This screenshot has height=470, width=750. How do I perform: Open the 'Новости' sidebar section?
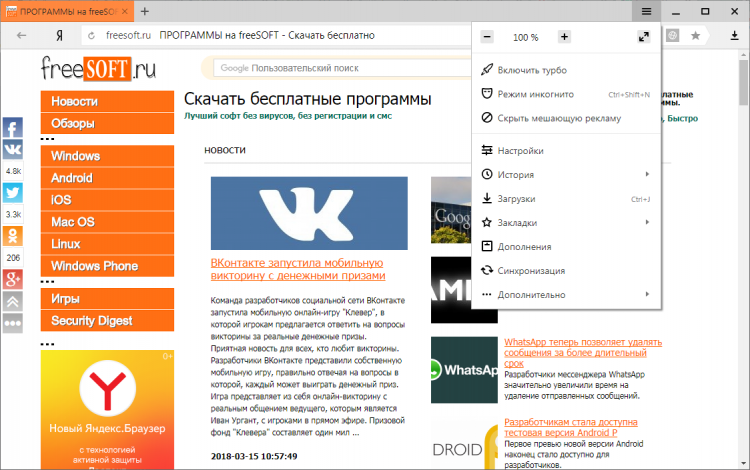pos(107,101)
